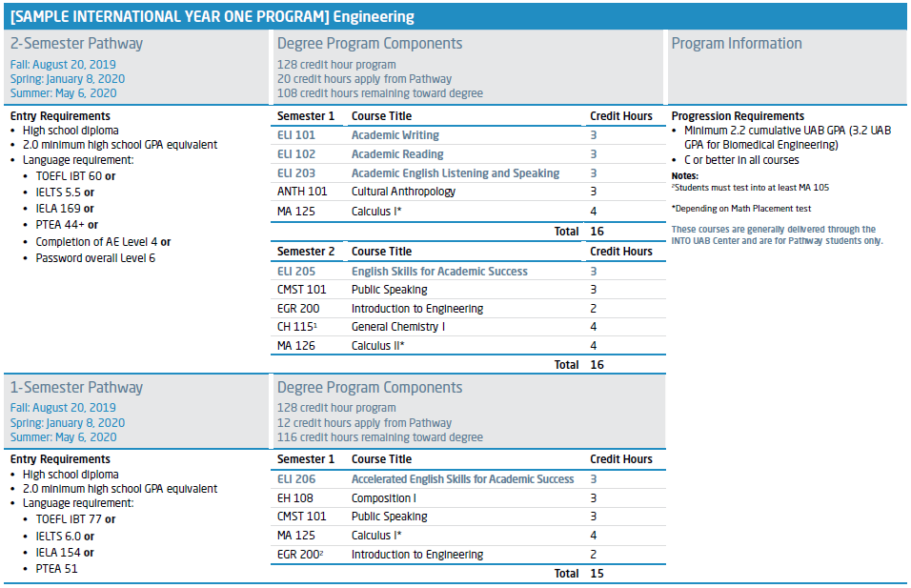Click 'IELA 154 or' requirement
911x588 pixels.
pyautogui.click(x=65, y=553)
